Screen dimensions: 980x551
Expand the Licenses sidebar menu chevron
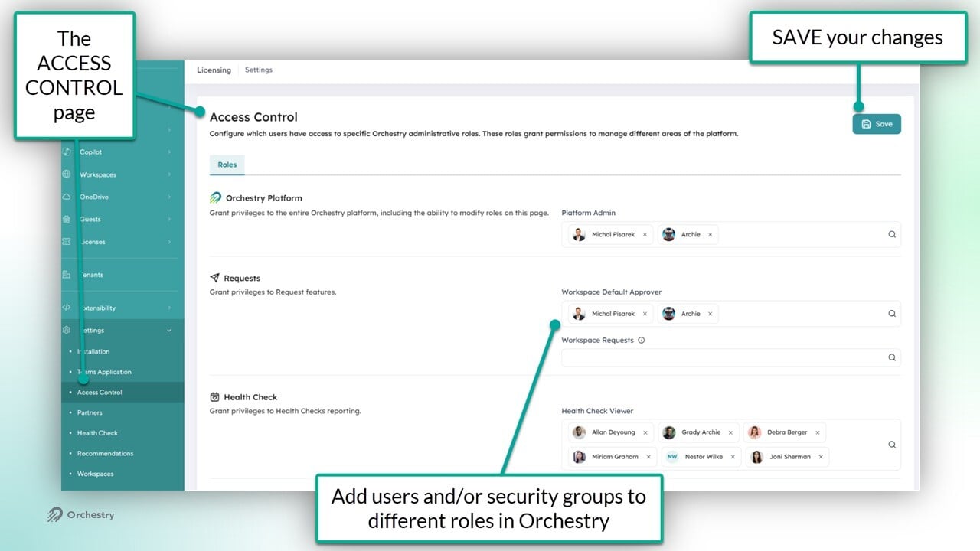click(169, 242)
